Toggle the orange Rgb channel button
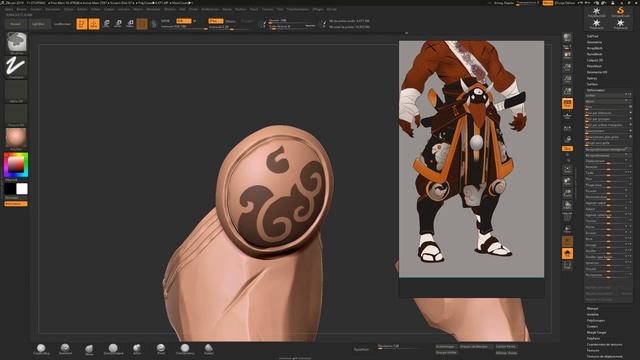Screen dimensions: 640x360 [x=183, y=21]
